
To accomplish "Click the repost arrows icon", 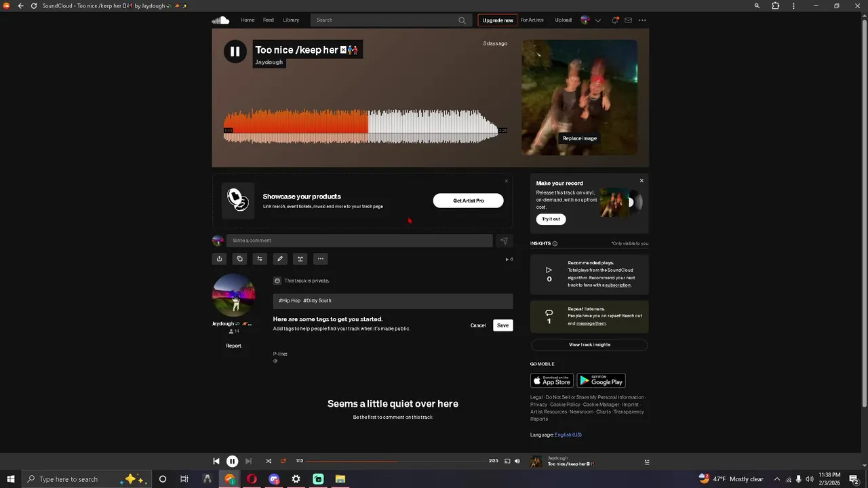I will (259, 258).
